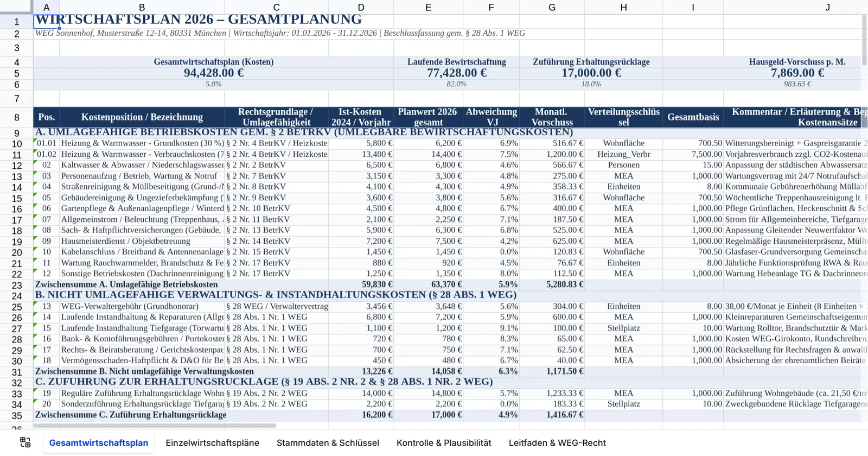This screenshot has height=456, width=868.
Task: Click the Stellplatz cell in row 27
Action: [623, 328]
